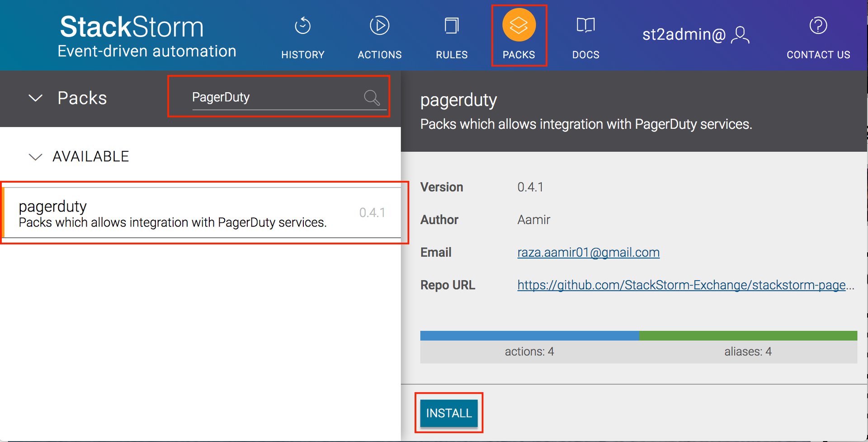Click the user profile icon
The width and height of the screenshot is (868, 442).
coord(740,35)
